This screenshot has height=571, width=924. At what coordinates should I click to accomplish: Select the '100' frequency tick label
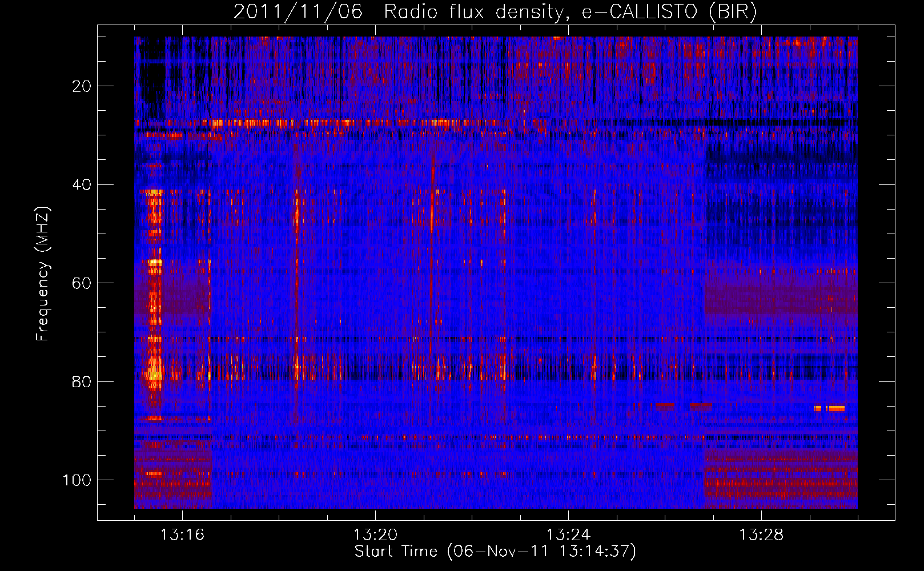77,480
